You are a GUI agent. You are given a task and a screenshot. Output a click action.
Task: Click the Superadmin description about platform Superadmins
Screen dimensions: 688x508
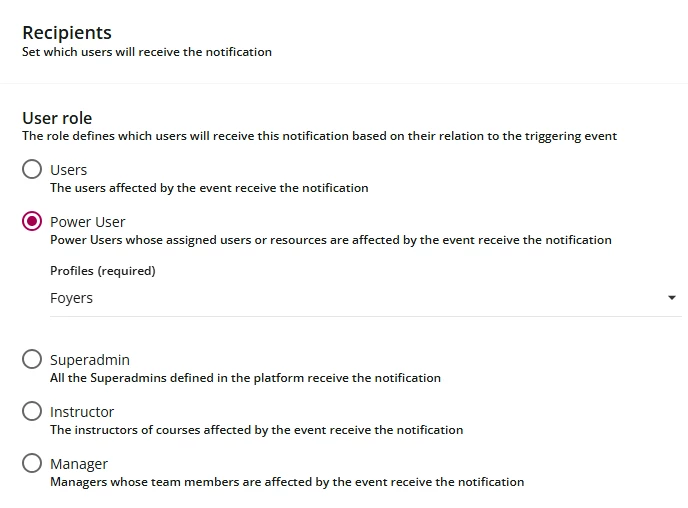point(245,378)
